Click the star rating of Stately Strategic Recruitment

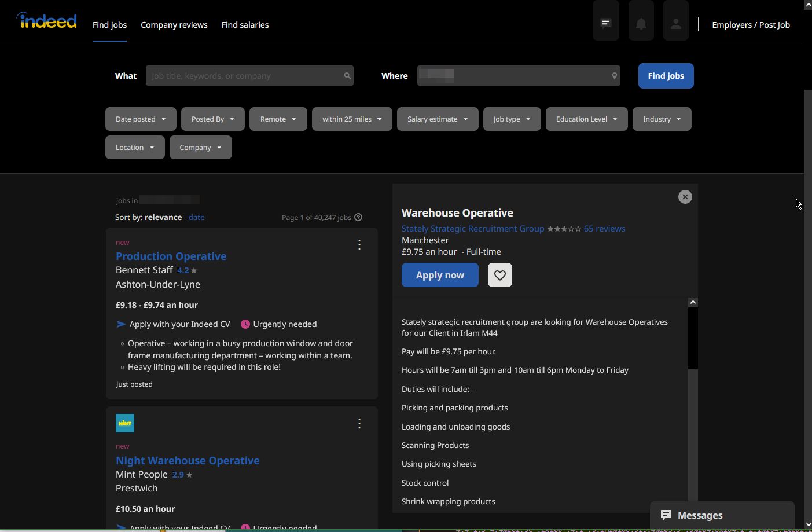pyautogui.click(x=564, y=229)
